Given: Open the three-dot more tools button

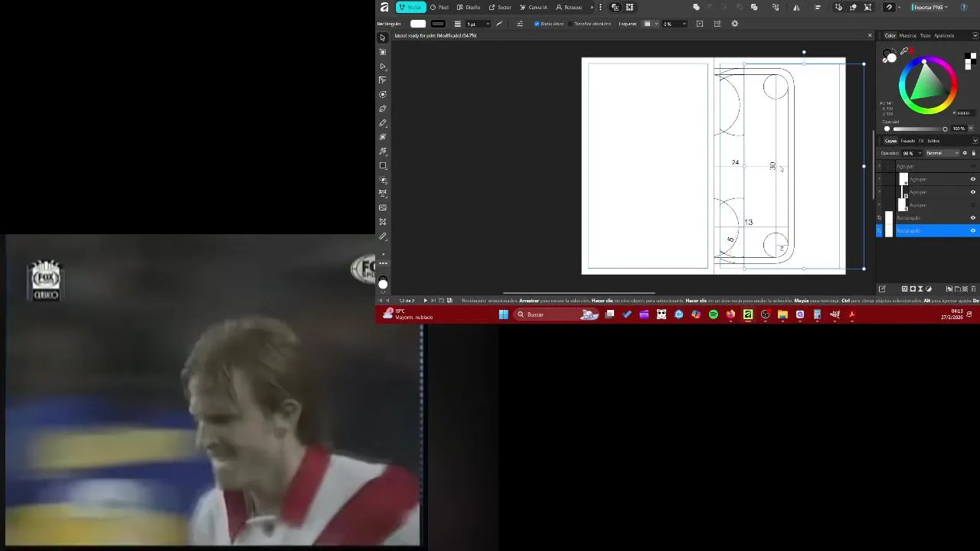Looking at the screenshot, I should coord(383,263).
